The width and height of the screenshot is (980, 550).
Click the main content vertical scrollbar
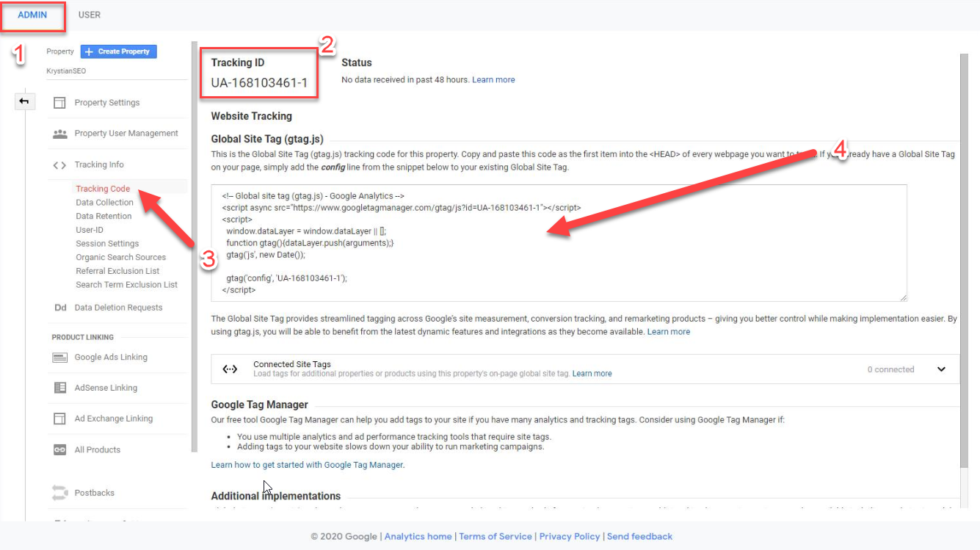coord(964,261)
